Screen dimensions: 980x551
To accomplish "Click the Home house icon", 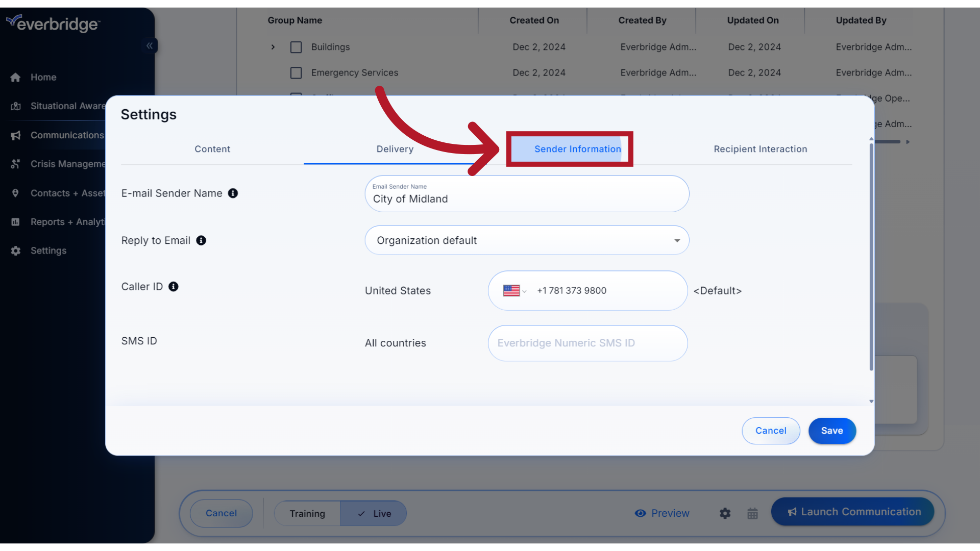I will click(x=15, y=78).
